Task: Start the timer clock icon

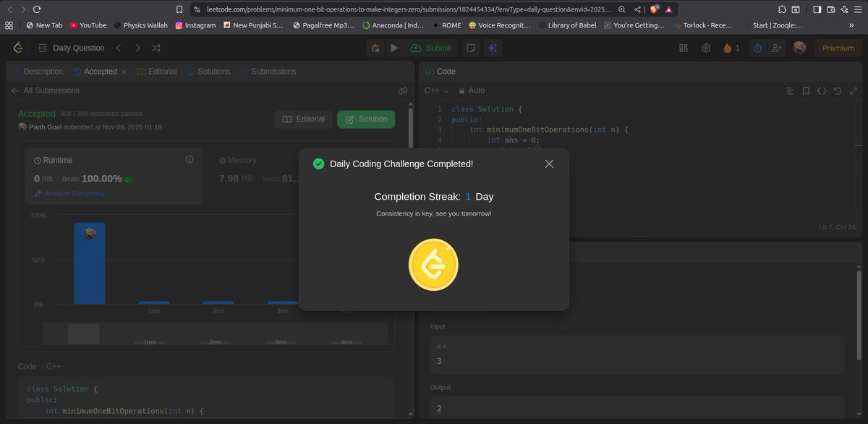Action: (x=757, y=48)
